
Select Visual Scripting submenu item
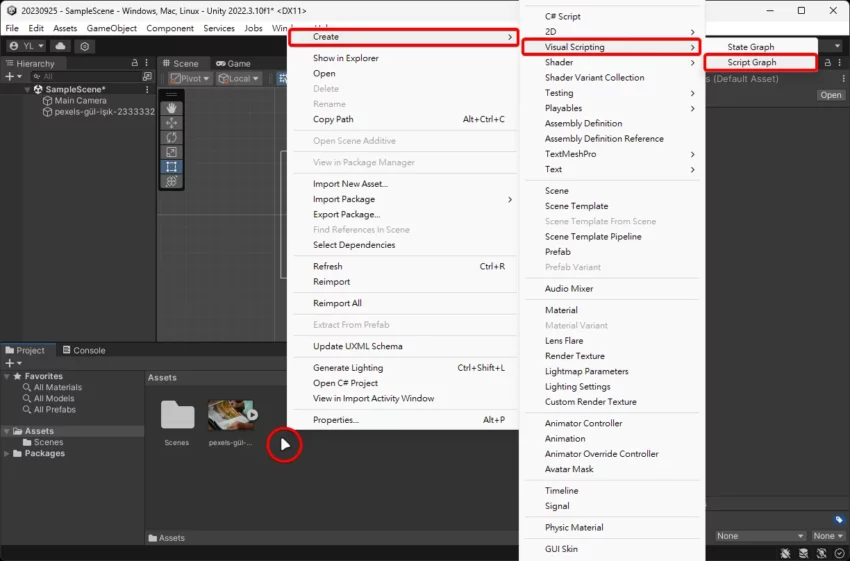(x=611, y=47)
